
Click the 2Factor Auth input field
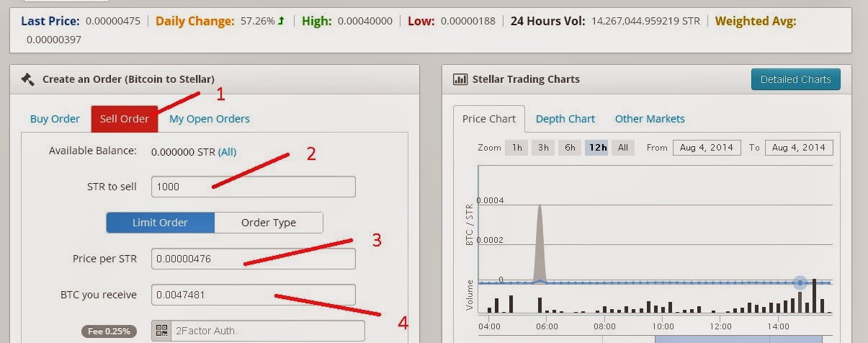click(268, 331)
